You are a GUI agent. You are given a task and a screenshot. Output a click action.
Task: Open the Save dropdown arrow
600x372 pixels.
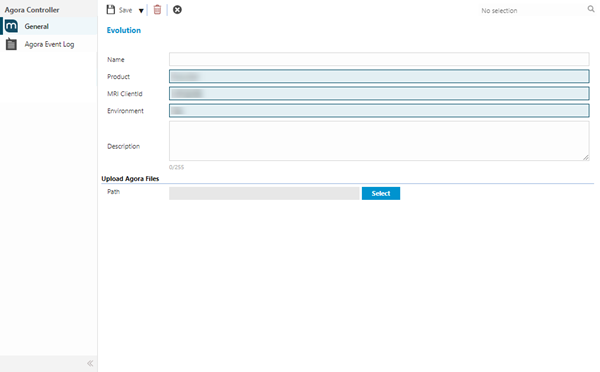(141, 11)
